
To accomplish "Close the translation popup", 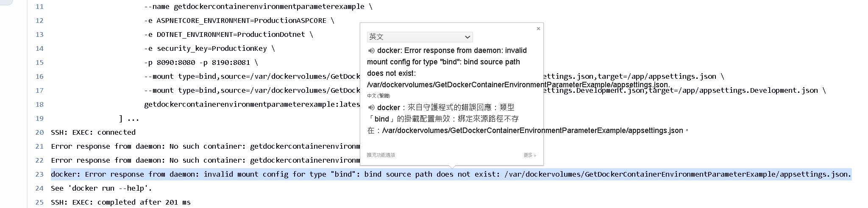I will pyautogui.click(x=538, y=29).
